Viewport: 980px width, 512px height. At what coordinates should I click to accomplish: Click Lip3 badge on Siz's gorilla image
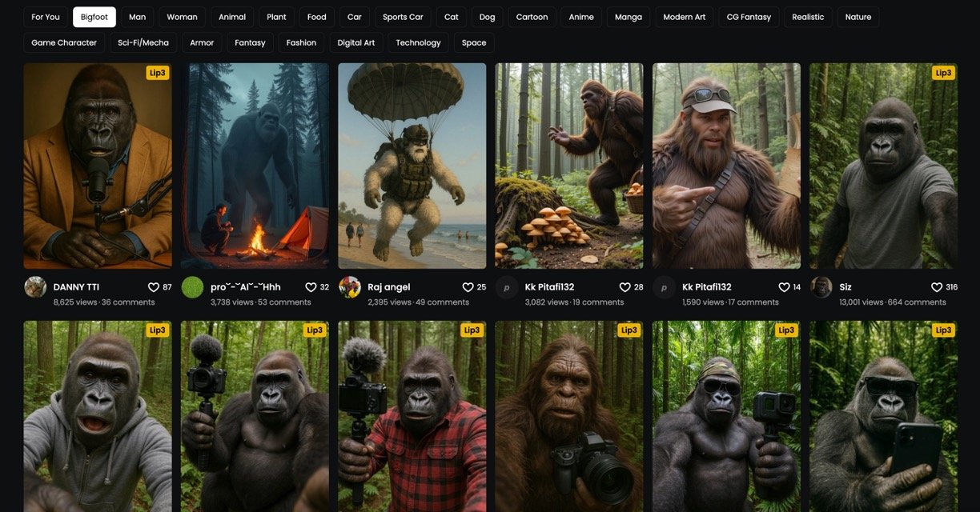point(943,73)
